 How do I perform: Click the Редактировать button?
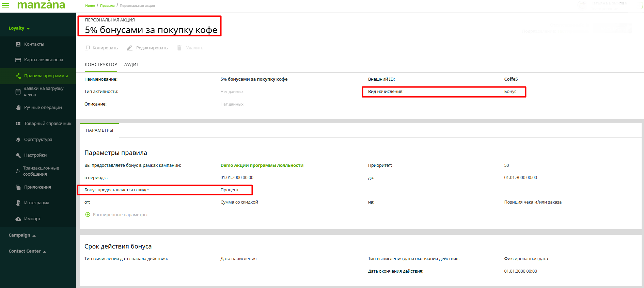pos(147,48)
